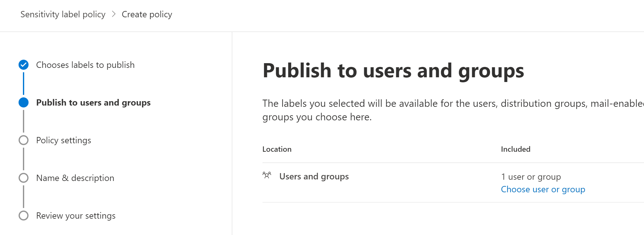Select the Create policy breadcrumb
Screen dimensions: 644x235
147,14
